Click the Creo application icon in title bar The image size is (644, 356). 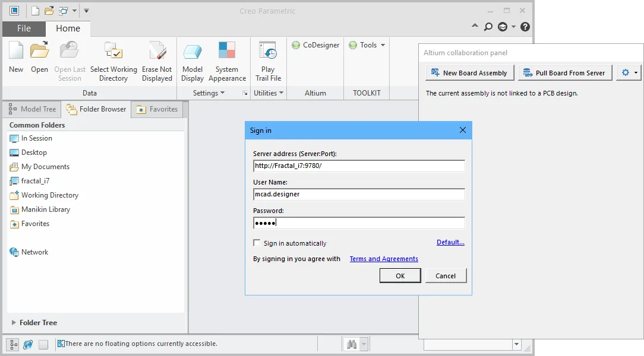[x=14, y=11]
